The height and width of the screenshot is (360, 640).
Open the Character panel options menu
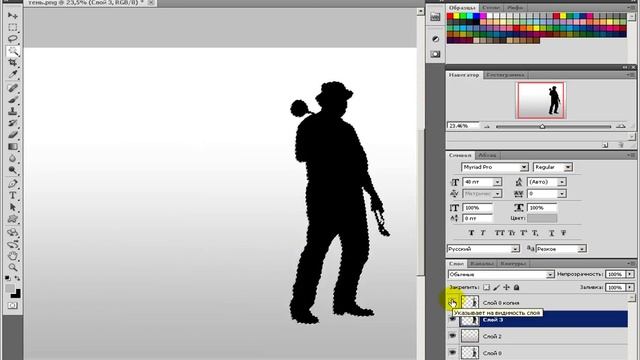[x=630, y=156]
